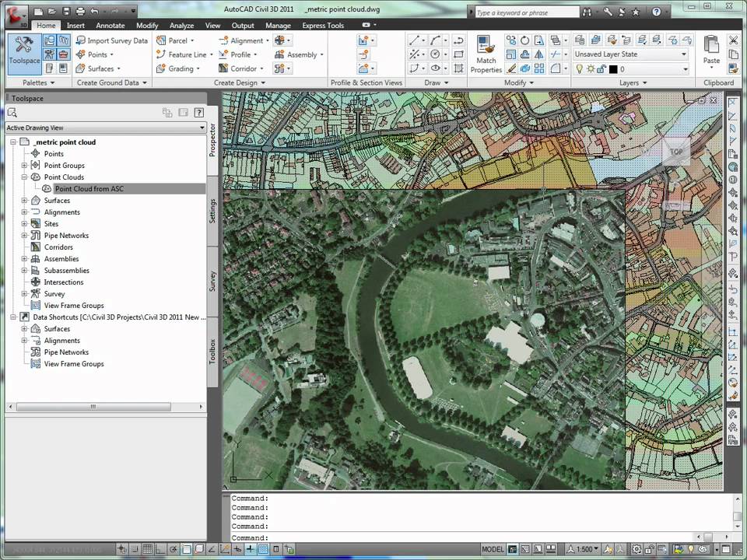Image resolution: width=747 pixels, height=560 pixels.
Task: Toggle MODEL space button in status bar
Action: click(493, 549)
